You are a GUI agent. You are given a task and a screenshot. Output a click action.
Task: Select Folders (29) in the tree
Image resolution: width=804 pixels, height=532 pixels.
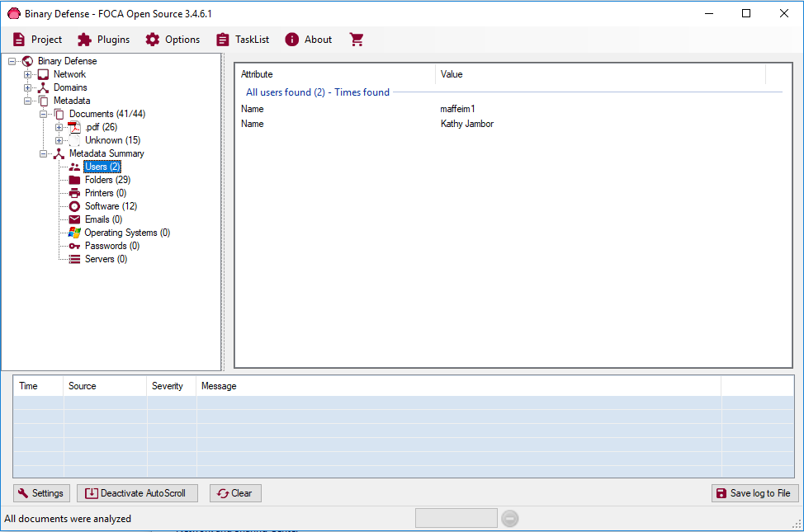click(x=107, y=180)
